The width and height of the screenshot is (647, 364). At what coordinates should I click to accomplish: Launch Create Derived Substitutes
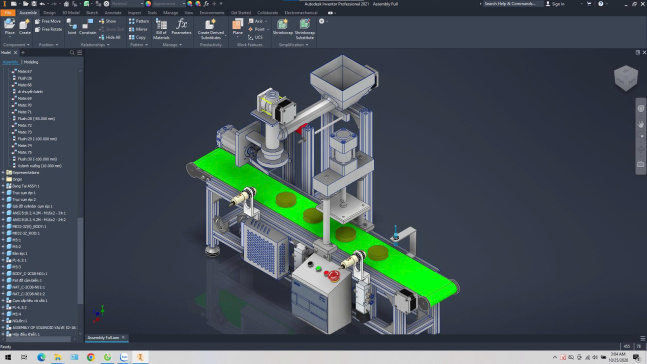[x=210, y=29]
